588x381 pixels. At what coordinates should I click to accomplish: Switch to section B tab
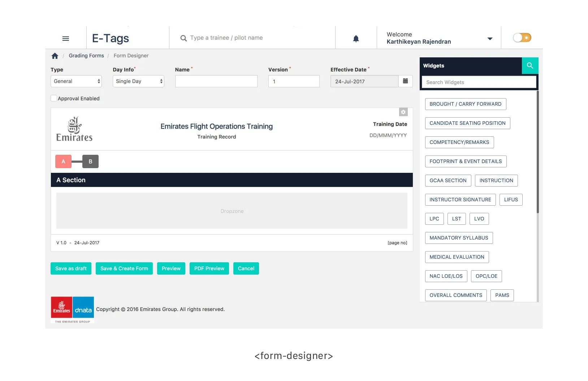[90, 161]
